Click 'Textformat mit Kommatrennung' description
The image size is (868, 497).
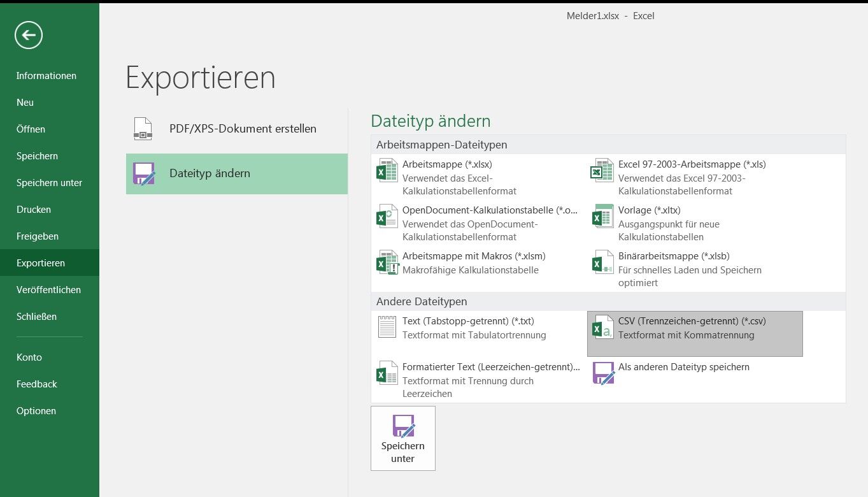point(686,335)
